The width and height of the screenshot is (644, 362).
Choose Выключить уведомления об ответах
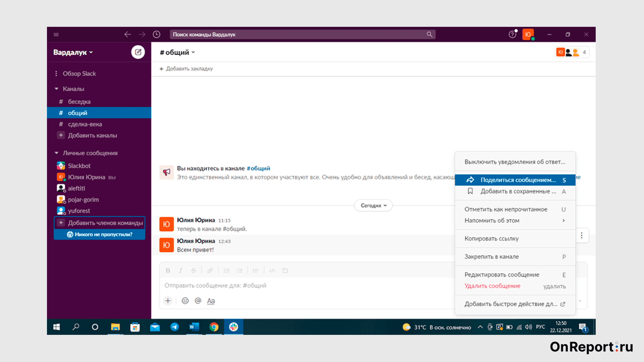click(515, 162)
